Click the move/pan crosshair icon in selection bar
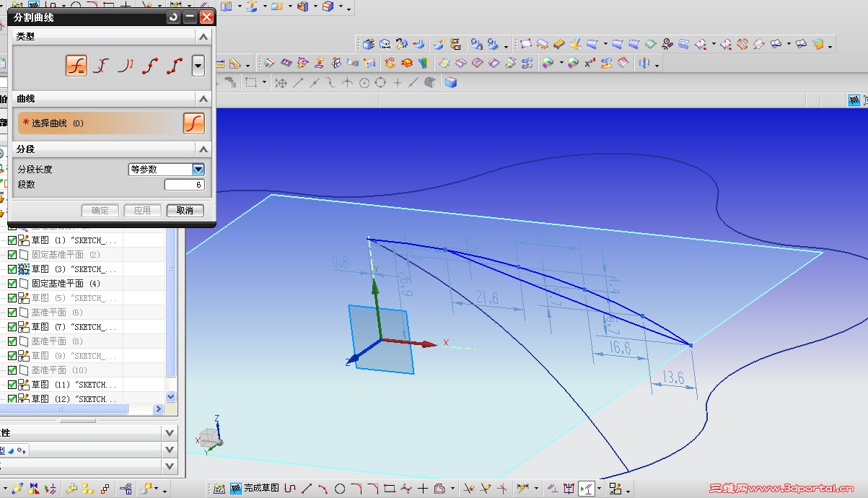 pyautogui.click(x=281, y=83)
